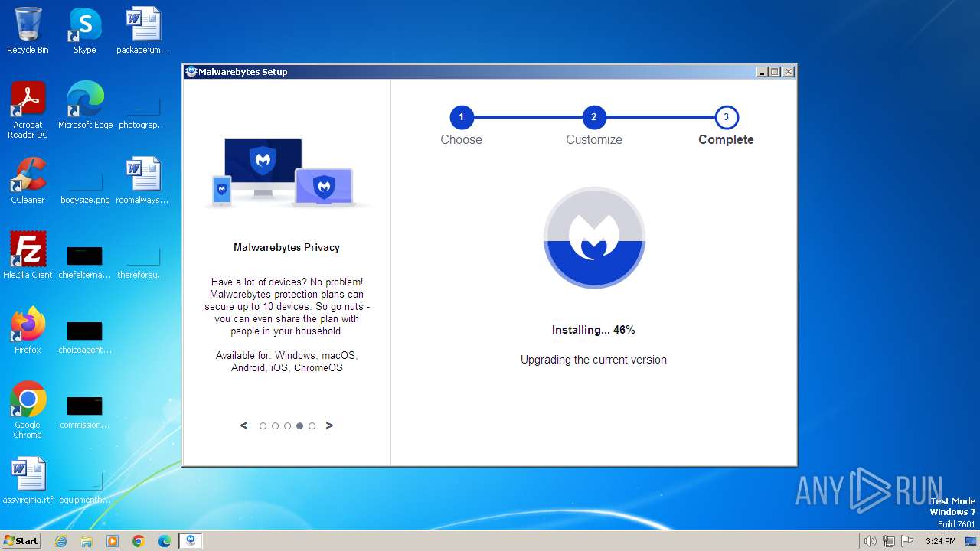Select the third carousel dot
This screenshot has height=551, width=980.
click(x=287, y=426)
